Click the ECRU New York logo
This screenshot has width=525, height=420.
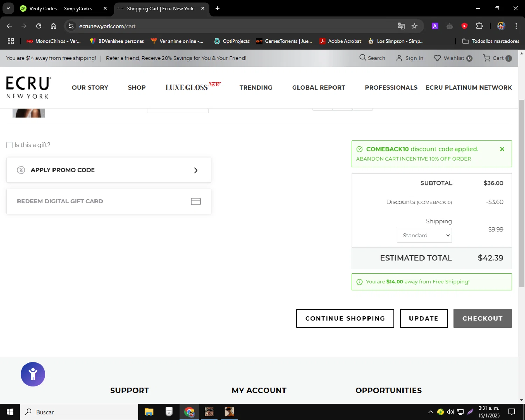click(x=29, y=87)
